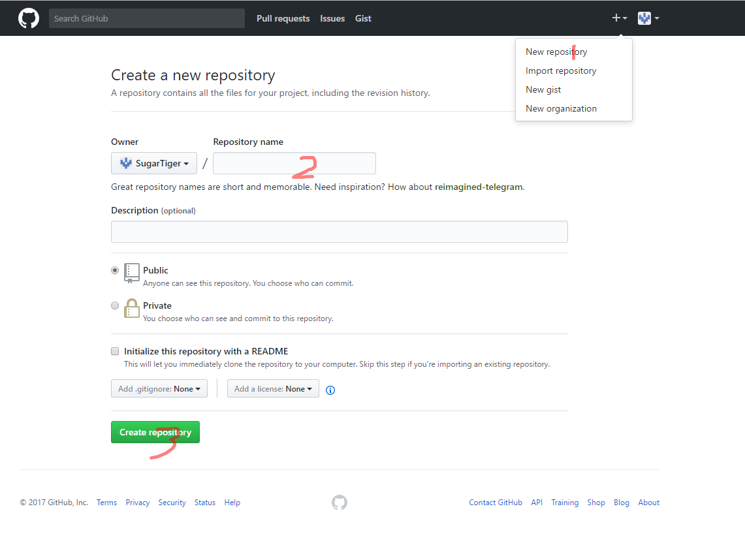Open Gist in the header
745x560 pixels.
(363, 18)
